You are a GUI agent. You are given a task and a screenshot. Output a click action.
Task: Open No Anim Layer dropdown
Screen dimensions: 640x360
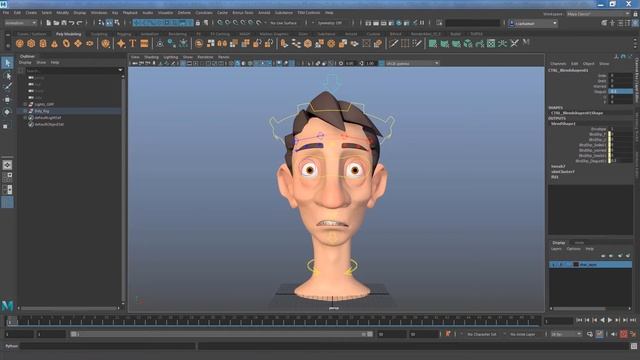(523, 334)
